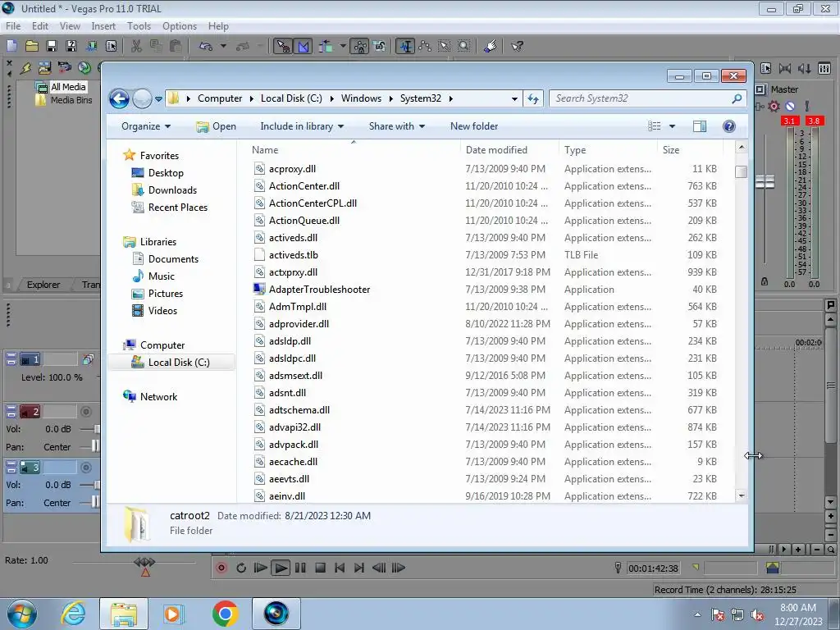The image size is (840, 630).
Task: Click the Explorer vertical scrollbar thumb
Action: 742,172
